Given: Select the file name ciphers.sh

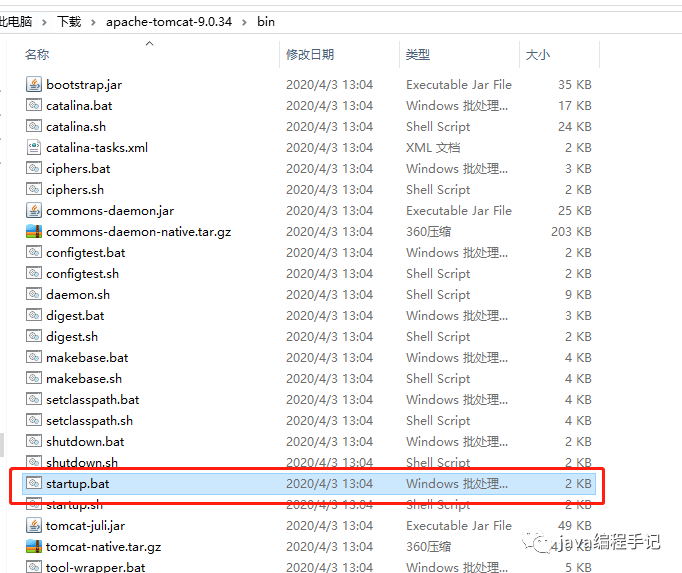Looking at the screenshot, I should point(75,189).
